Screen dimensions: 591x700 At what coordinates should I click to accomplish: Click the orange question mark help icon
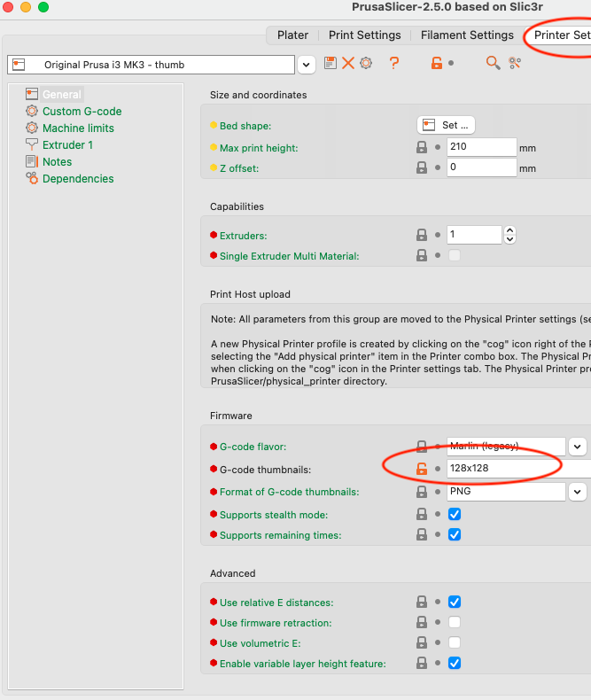pyautogui.click(x=393, y=63)
